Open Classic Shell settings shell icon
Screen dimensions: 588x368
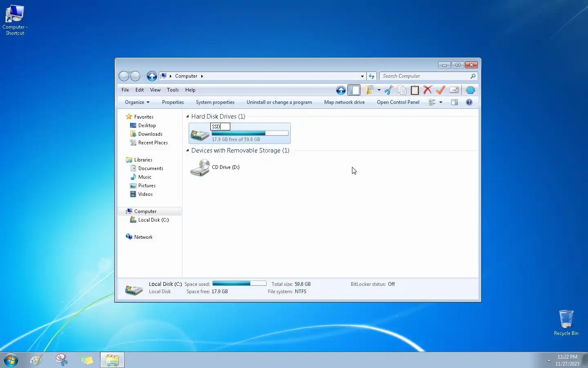[x=470, y=90]
